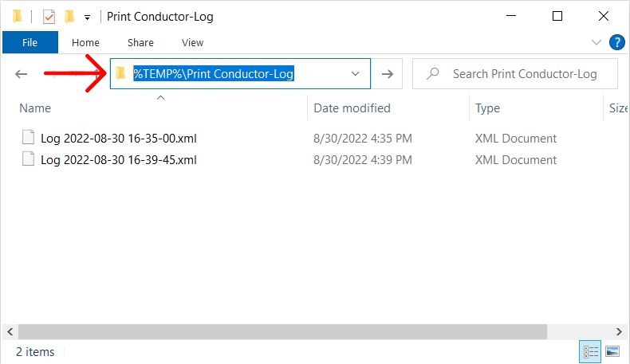
Task: Click the Help question mark icon
Action: (x=616, y=42)
